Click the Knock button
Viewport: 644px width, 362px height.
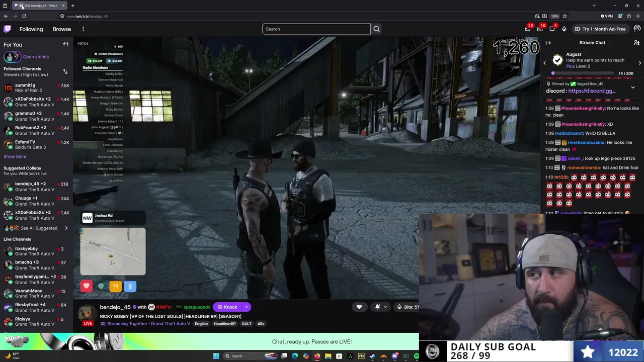click(x=227, y=307)
